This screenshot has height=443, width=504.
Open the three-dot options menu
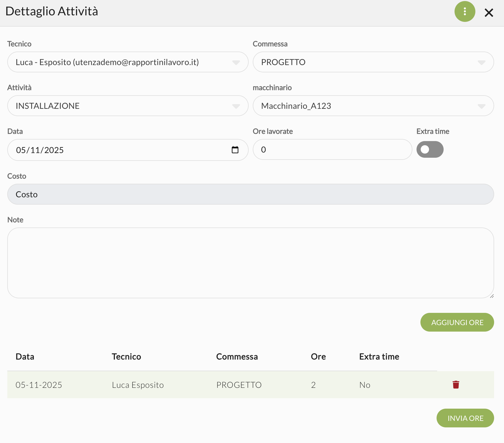tap(465, 11)
